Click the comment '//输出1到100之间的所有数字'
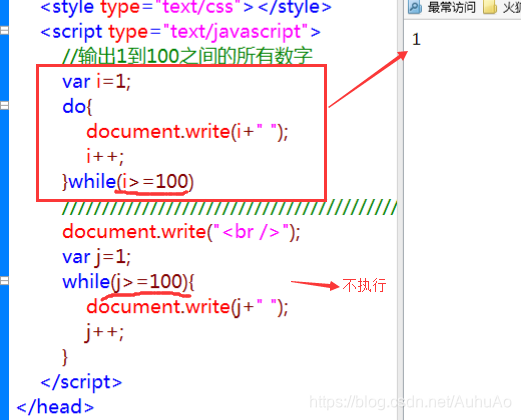Image resolution: width=521 pixels, height=420 pixels. [187, 56]
